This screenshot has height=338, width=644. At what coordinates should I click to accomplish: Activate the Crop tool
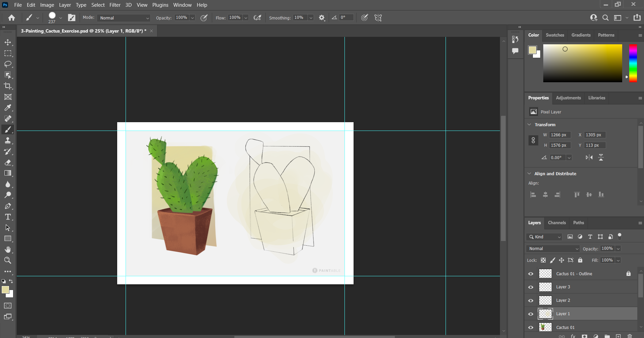8,86
